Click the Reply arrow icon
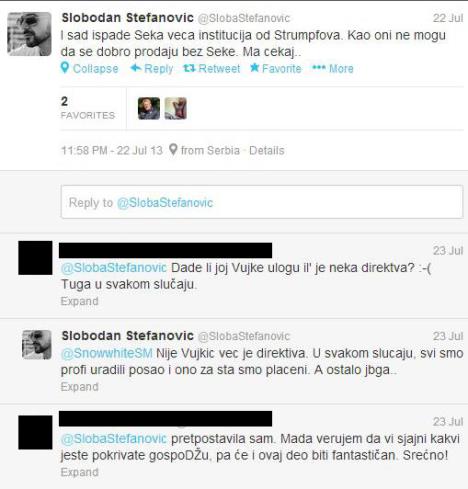This screenshot has width=468, height=489. click(x=136, y=68)
